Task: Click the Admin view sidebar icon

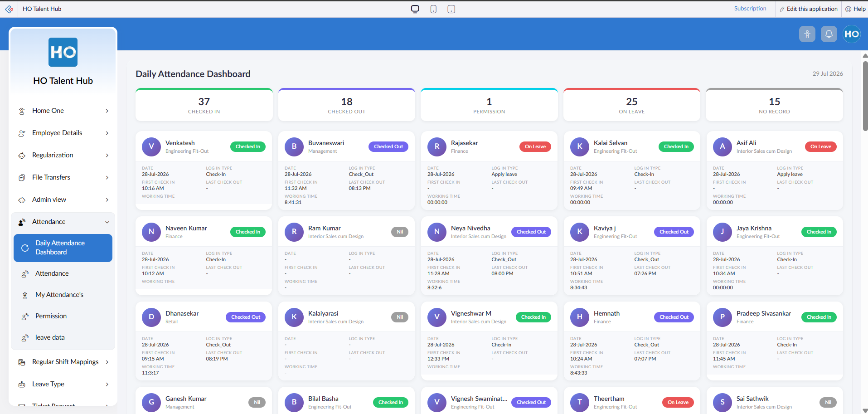Action: coord(22,200)
